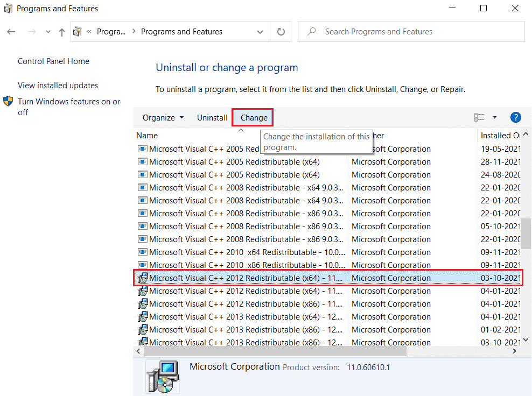Click the Programs and Features breadcrumb
The height and width of the screenshot is (396, 532).
(x=181, y=32)
